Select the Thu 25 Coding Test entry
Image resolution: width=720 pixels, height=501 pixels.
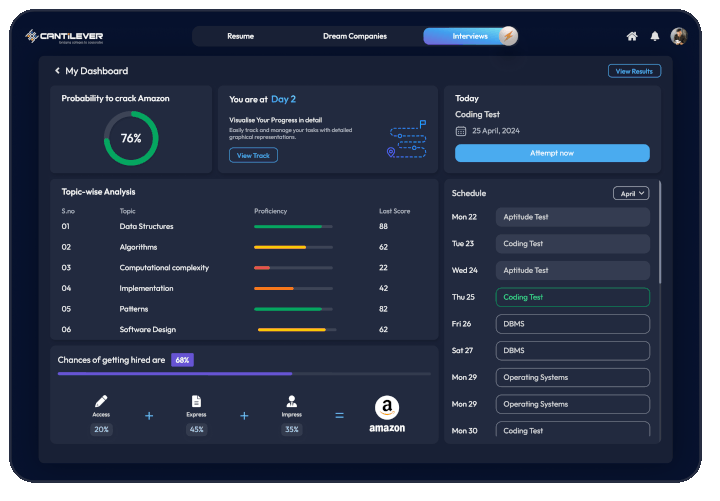[573, 297]
